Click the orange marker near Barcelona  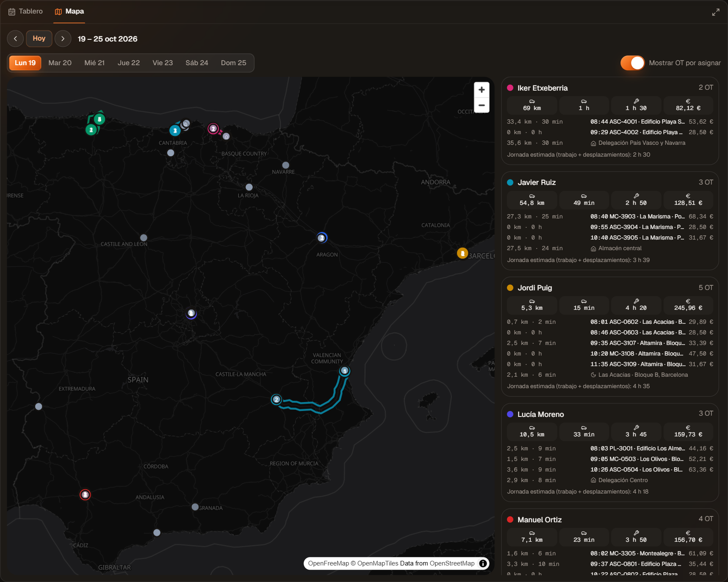coord(463,254)
